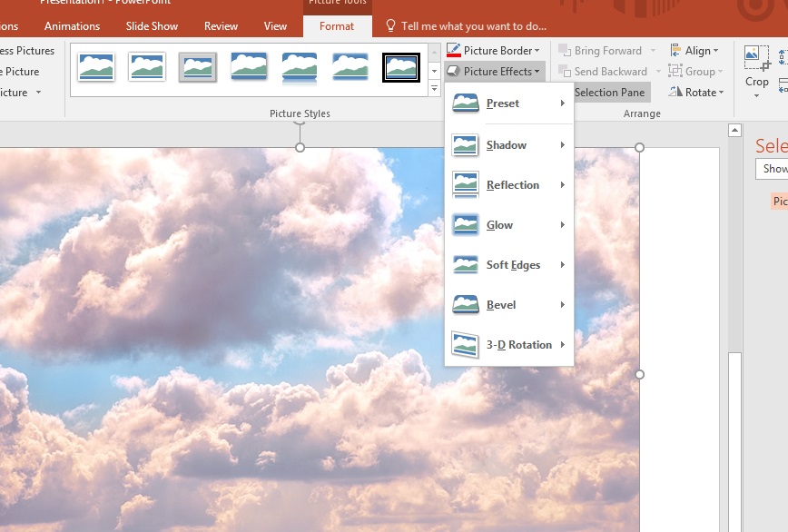Open the Preset effects submenu

pos(509,103)
